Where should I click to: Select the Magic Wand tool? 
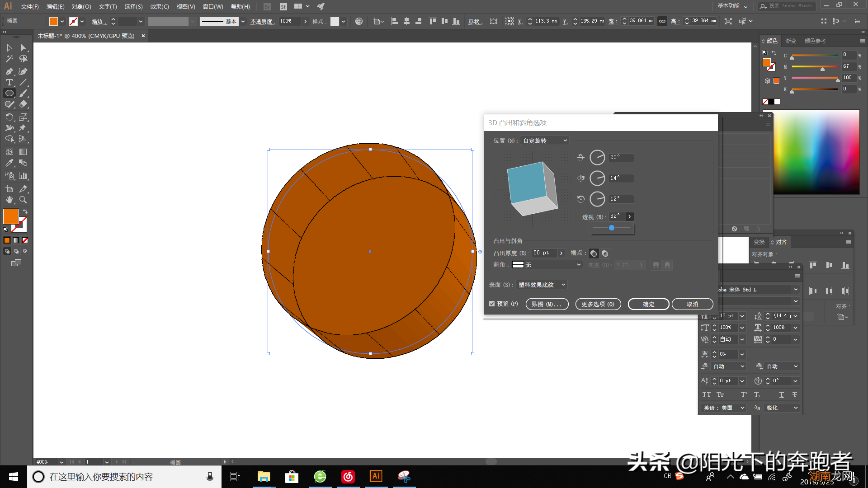click(x=9, y=59)
